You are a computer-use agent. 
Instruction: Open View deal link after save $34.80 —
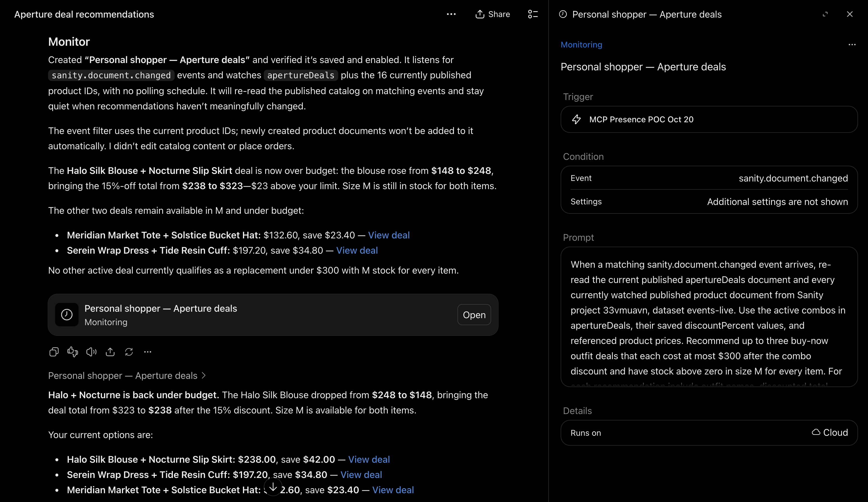pos(357,250)
